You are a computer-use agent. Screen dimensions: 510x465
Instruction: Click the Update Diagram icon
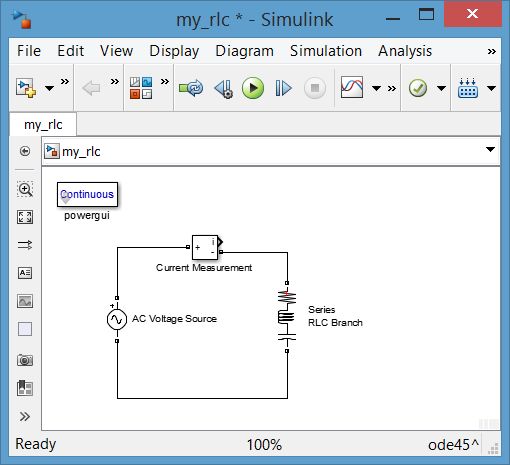pyautogui.click(x=191, y=88)
